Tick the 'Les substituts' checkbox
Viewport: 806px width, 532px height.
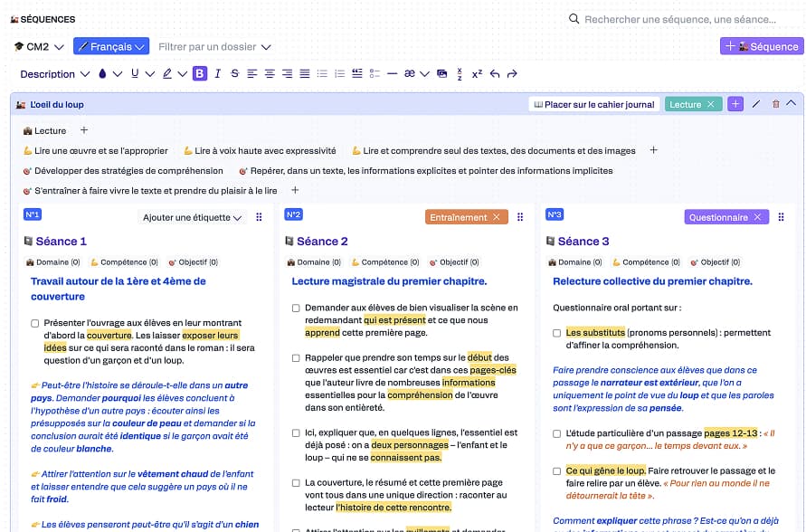coord(557,333)
